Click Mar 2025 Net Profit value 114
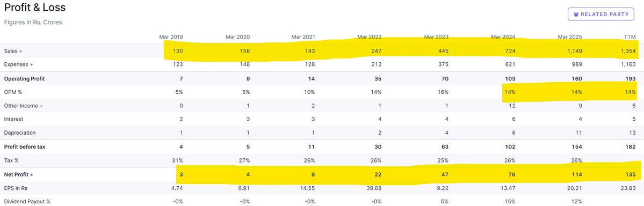 [577, 174]
